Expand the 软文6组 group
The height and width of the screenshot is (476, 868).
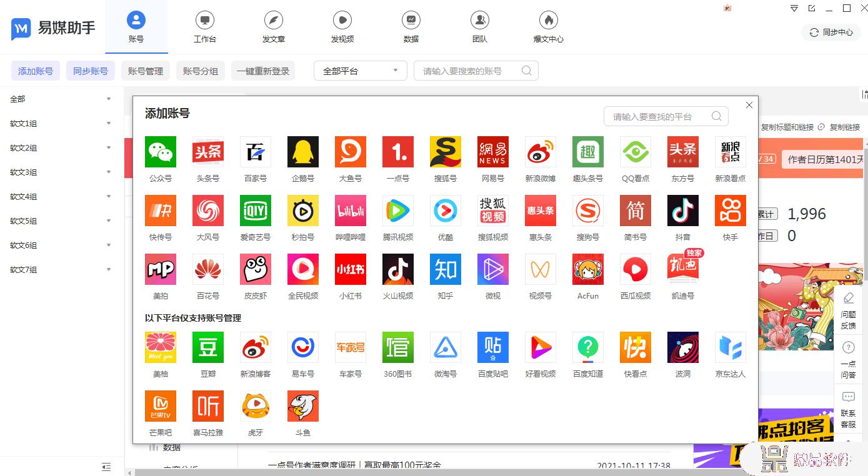tap(109, 245)
